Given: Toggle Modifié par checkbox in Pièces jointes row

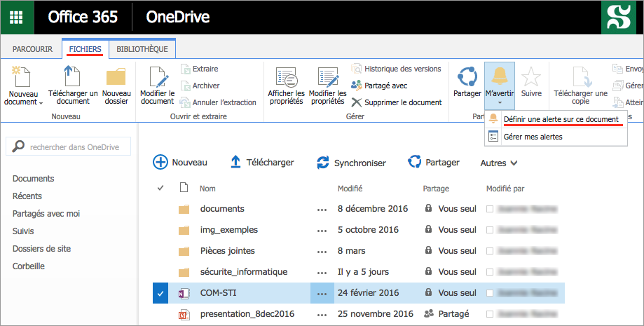Looking at the screenshot, I should click(x=490, y=251).
